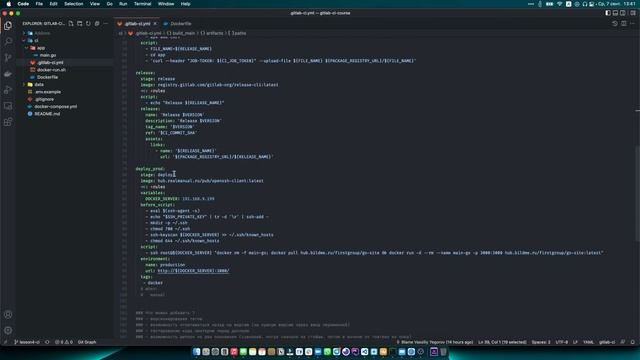Open the File menu
Image resolution: width=640 pixels, height=360 pixels.
tap(39, 4)
